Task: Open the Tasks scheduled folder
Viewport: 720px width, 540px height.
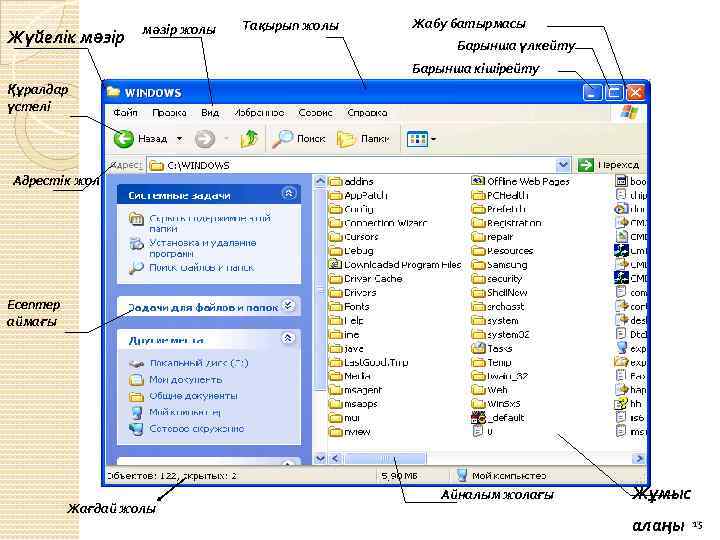Action: [x=491, y=348]
